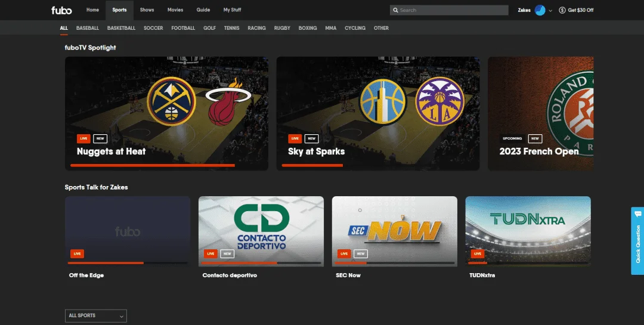Open the Zakes profile avatar

pyautogui.click(x=540, y=10)
